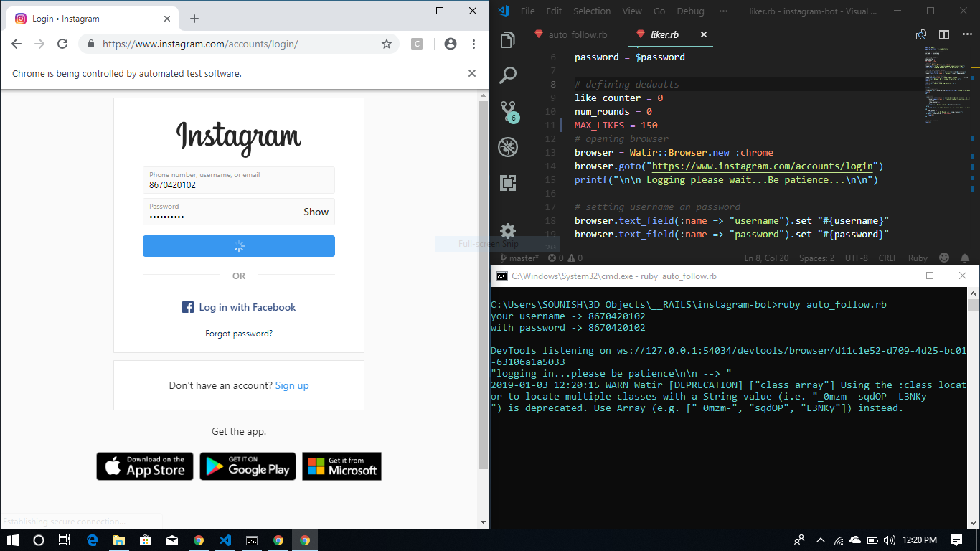The width and height of the screenshot is (980, 551).
Task: Open the errors and warnings counter
Action: pyautogui.click(x=565, y=258)
